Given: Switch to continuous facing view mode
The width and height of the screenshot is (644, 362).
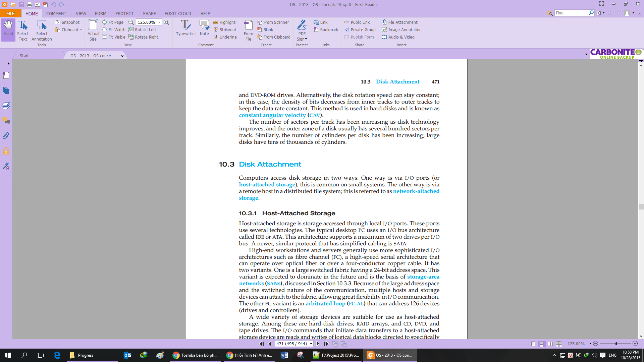Looking at the screenshot, I should tap(559, 344).
